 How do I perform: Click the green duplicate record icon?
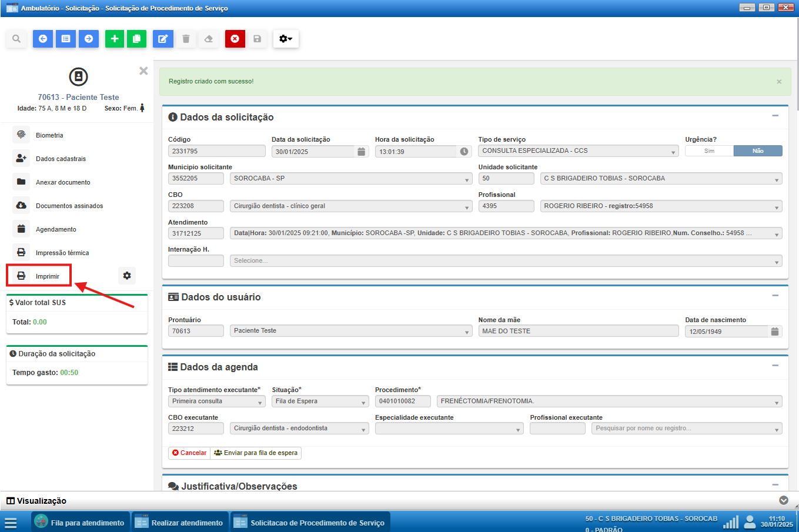pyautogui.click(x=136, y=39)
